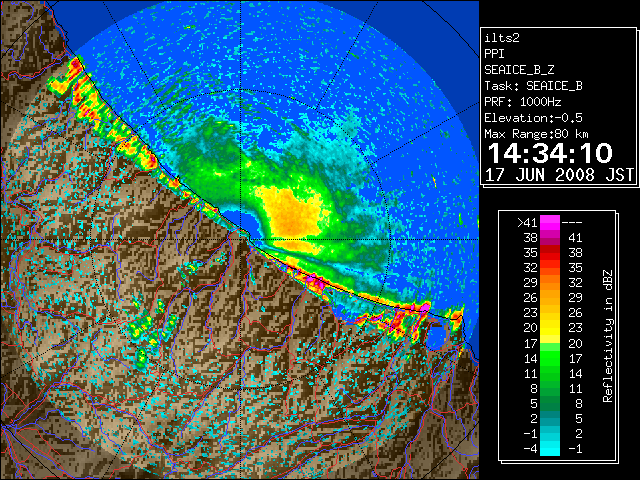Viewport: 640px width, 480px height.
Task: Click the 'Elevation:-0.5' text
Action: click(x=533, y=118)
